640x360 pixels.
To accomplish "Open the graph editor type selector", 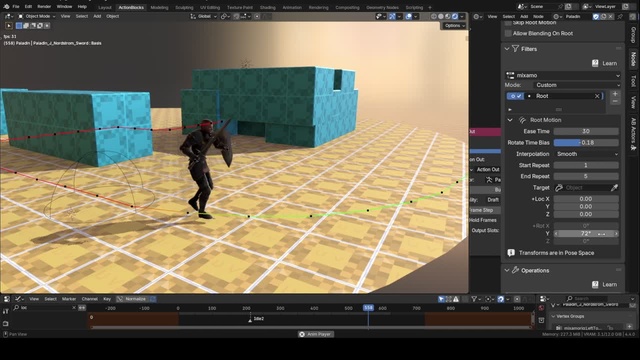I will click(18, 299).
